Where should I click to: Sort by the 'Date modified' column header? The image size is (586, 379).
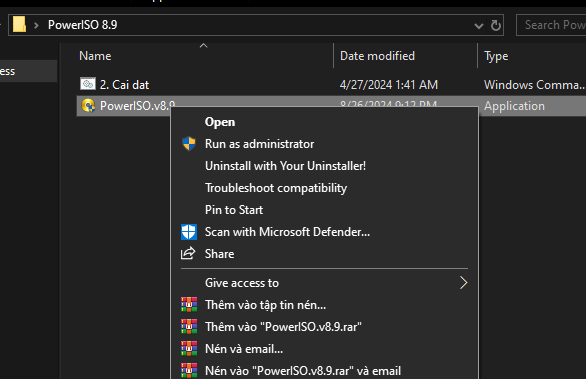(x=377, y=56)
